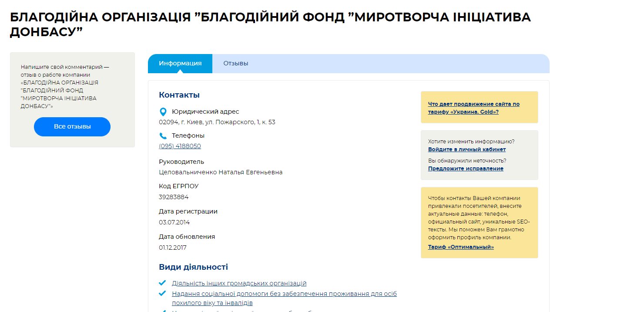Click checkmark icon beside Надання соціальної допомоги

pos(163,293)
